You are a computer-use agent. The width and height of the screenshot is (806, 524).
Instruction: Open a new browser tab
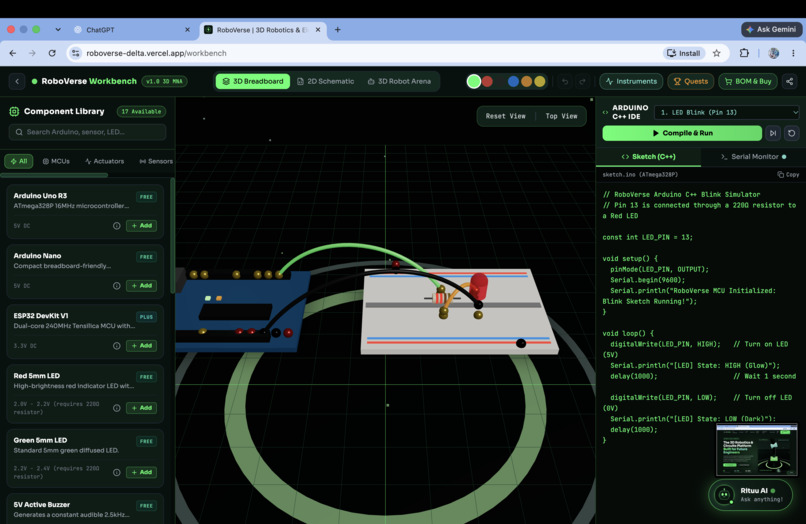click(338, 30)
